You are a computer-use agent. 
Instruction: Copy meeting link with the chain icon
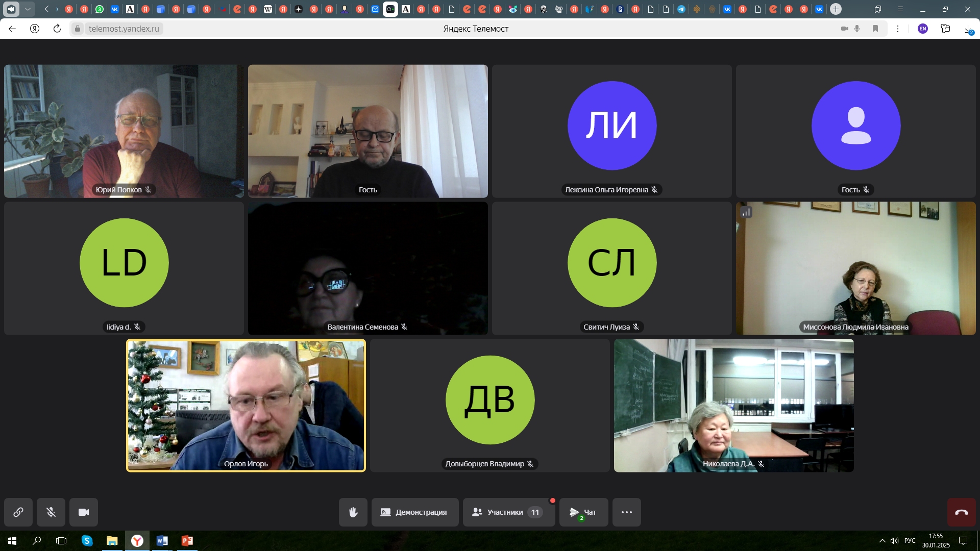tap(18, 512)
